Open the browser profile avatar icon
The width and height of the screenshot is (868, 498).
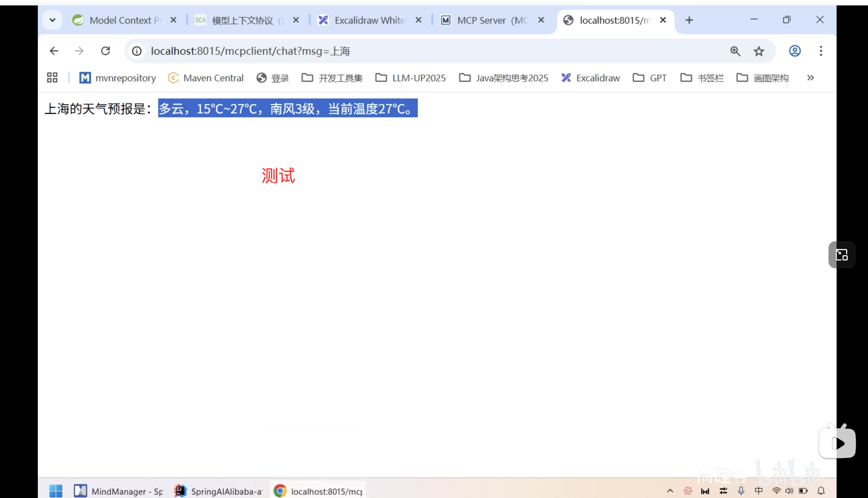[x=795, y=51]
